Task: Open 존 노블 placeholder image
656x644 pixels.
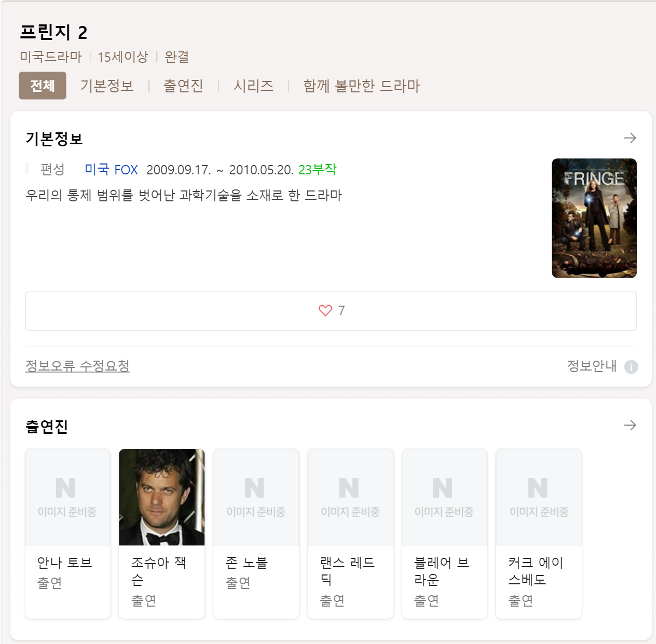Action: 256,497
